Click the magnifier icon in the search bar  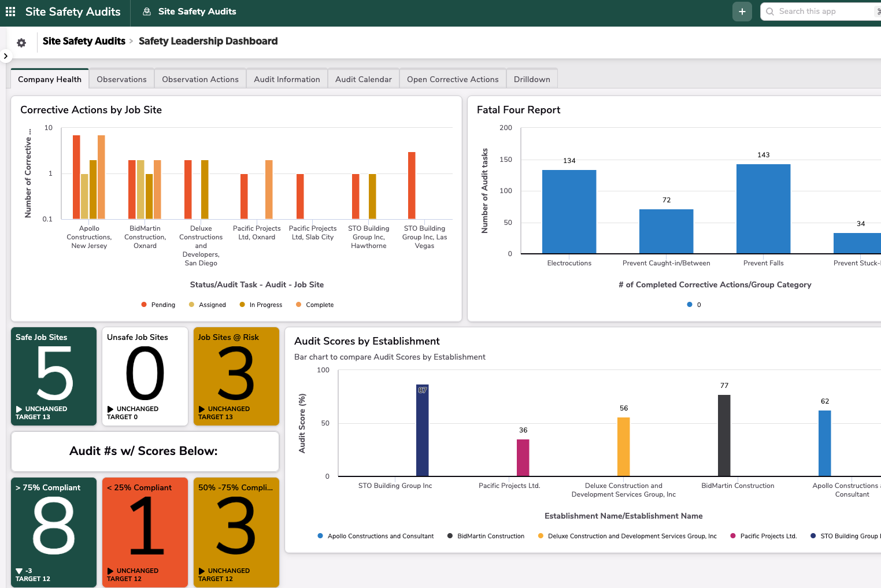pos(769,11)
